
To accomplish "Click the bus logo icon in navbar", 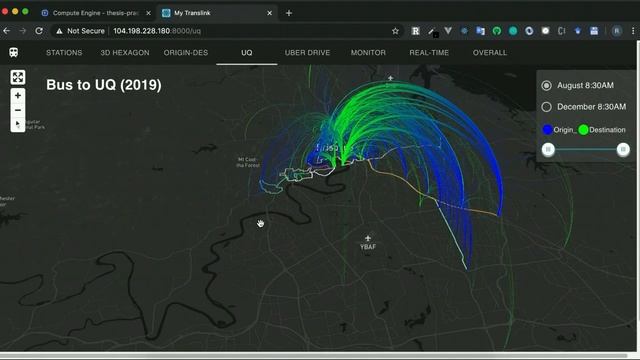I will point(13,52).
